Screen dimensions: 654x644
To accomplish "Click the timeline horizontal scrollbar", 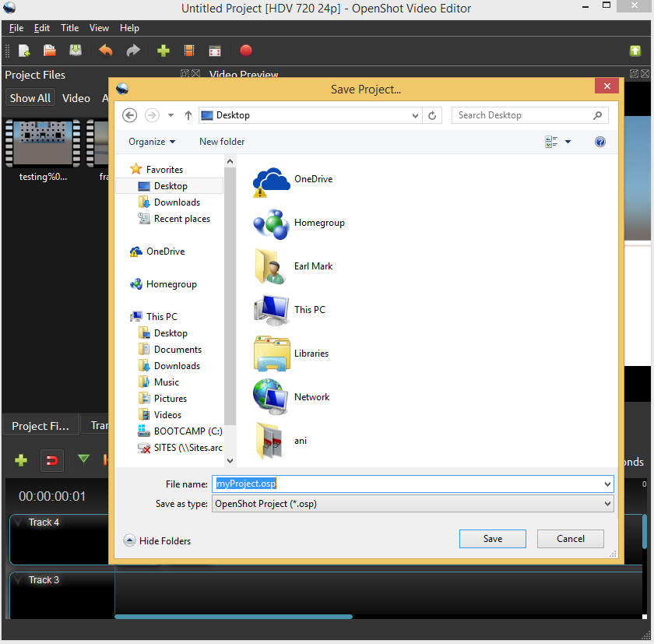I will pos(233,617).
